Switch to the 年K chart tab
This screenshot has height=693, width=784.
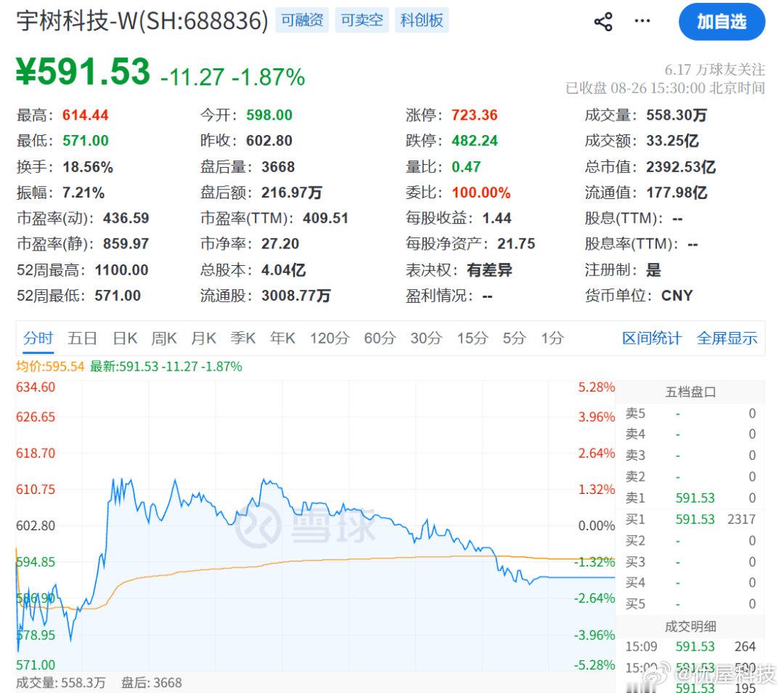click(282, 339)
